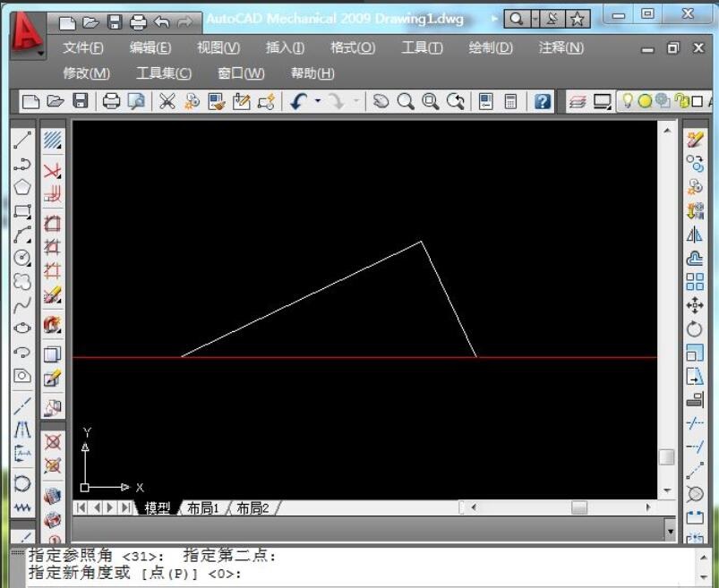Start a new drawing with the New icon
Screen dimensions: 719x588
point(29,102)
